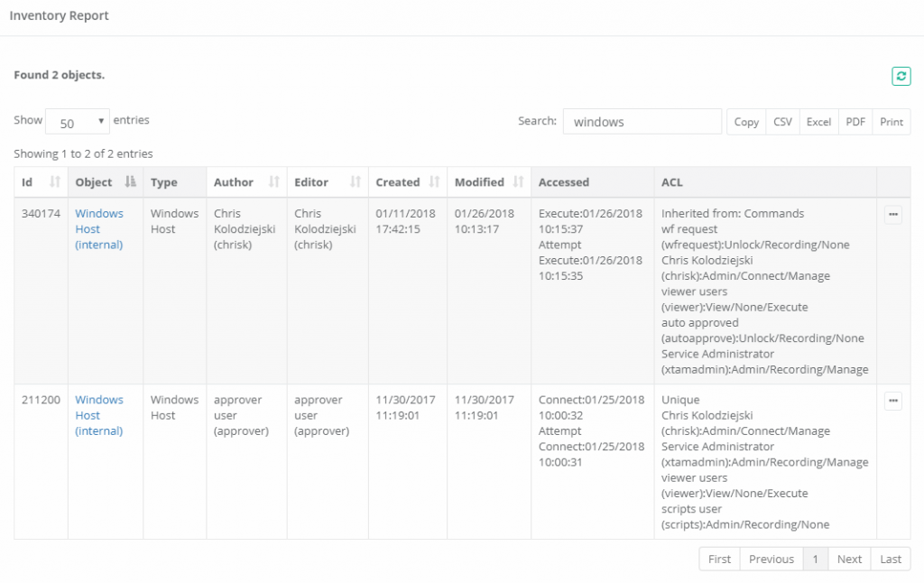Image resolution: width=924 pixels, height=583 pixels.
Task: Sort by Created column sort icon
Action: pos(434,182)
